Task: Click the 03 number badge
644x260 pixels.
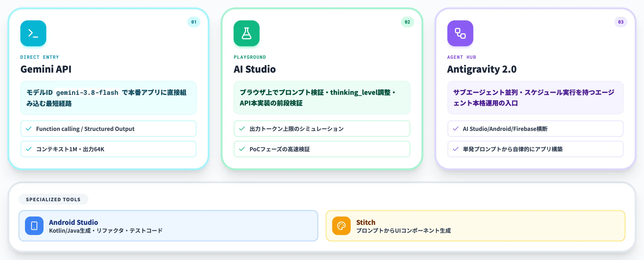Action: coord(621,22)
